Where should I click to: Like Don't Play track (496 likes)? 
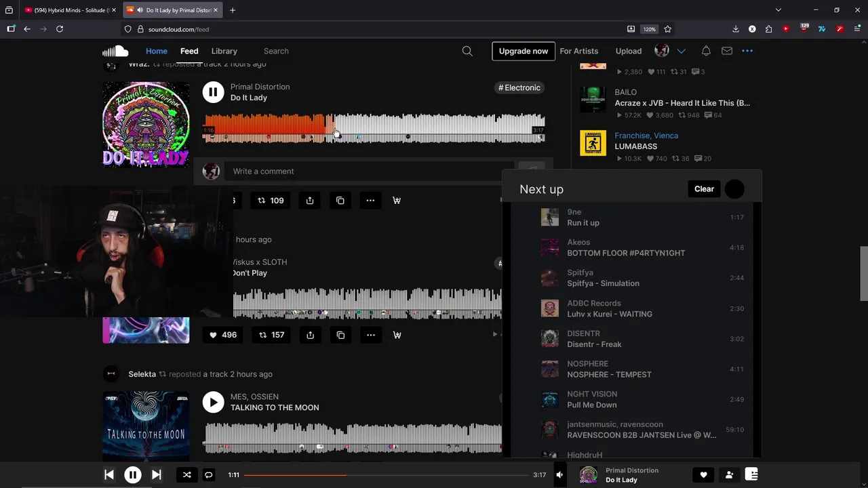(x=223, y=335)
